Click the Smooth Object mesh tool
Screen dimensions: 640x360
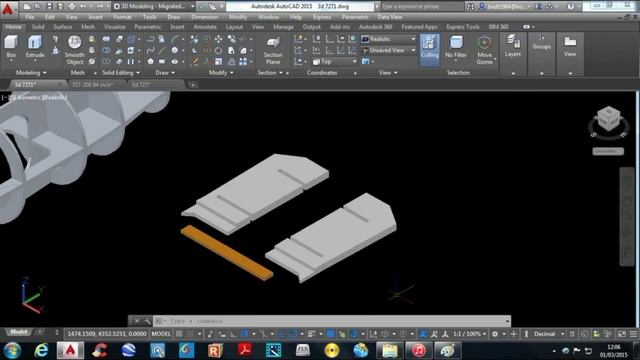(x=75, y=50)
